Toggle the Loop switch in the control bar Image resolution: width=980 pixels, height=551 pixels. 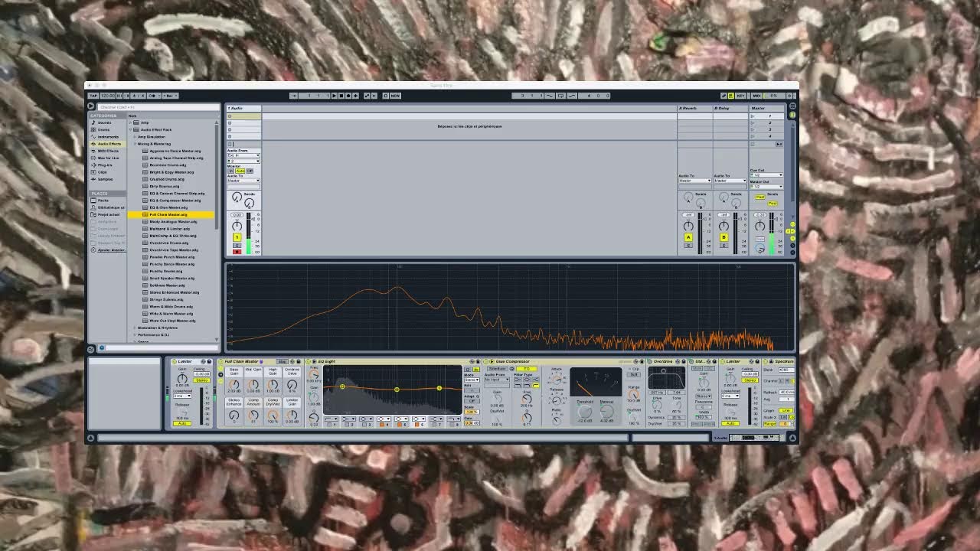coord(560,96)
